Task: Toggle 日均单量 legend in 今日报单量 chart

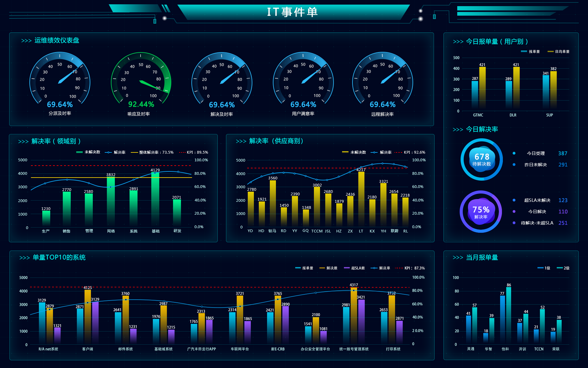Action: [559, 52]
